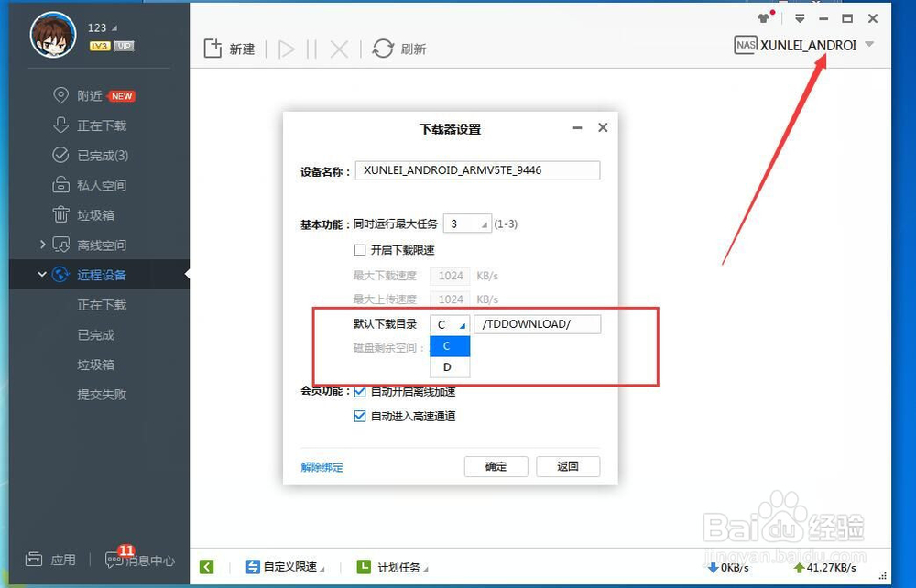Open the 新建 new task icon
This screenshot has height=588, width=916.
tap(213, 49)
